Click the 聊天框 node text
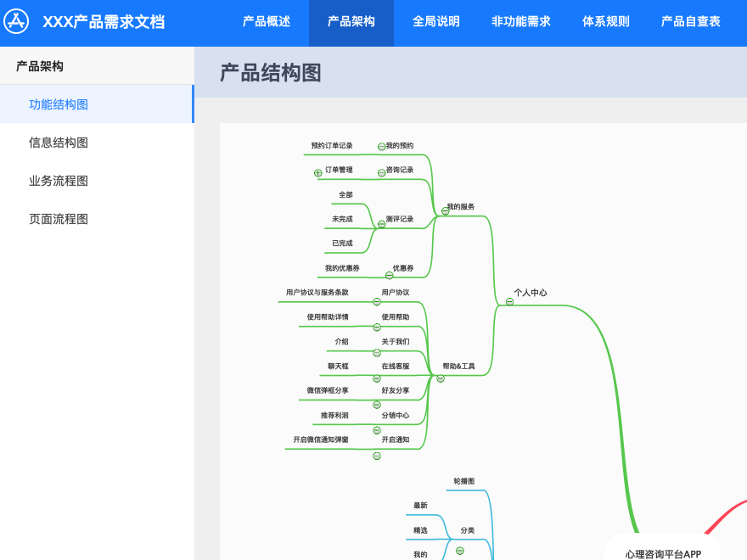 (338, 367)
